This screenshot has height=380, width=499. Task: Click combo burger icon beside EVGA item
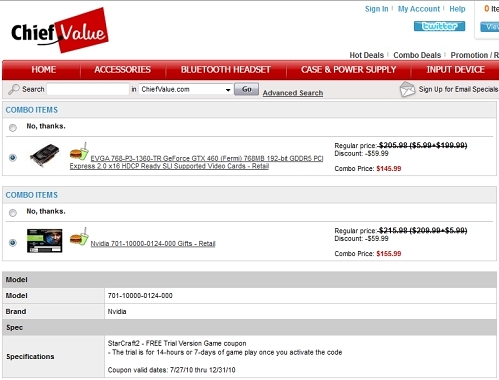point(79,152)
